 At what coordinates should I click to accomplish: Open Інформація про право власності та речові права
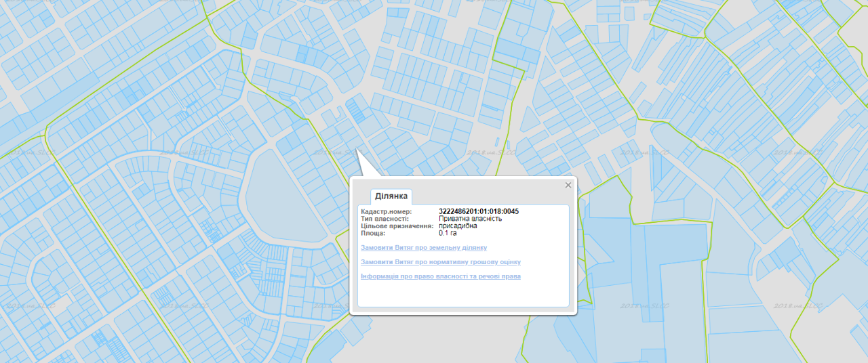point(441,276)
